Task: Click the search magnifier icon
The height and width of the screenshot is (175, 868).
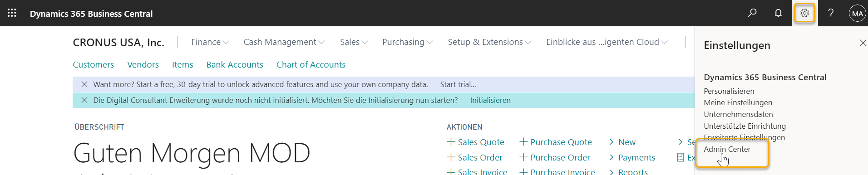Action: pos(752,13)
